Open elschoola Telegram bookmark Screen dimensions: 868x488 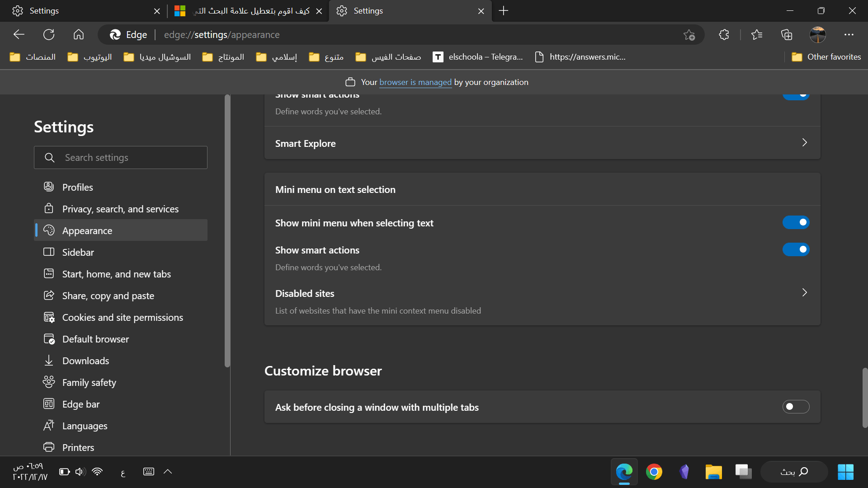(x=478, y=57)
